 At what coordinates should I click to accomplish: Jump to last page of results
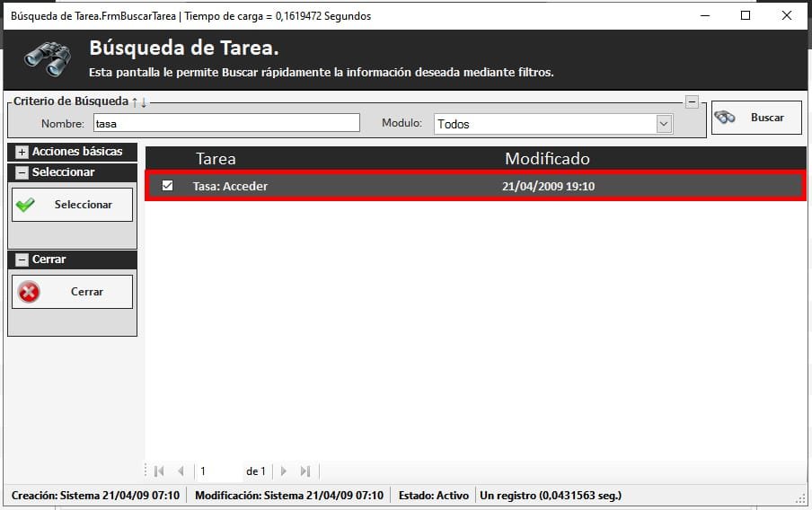click(x=305, y=471)
